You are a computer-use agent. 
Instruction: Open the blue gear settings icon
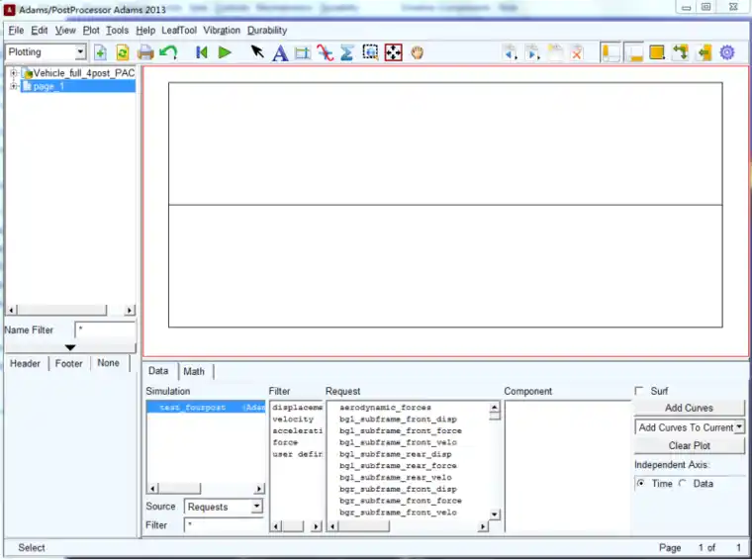727,52
